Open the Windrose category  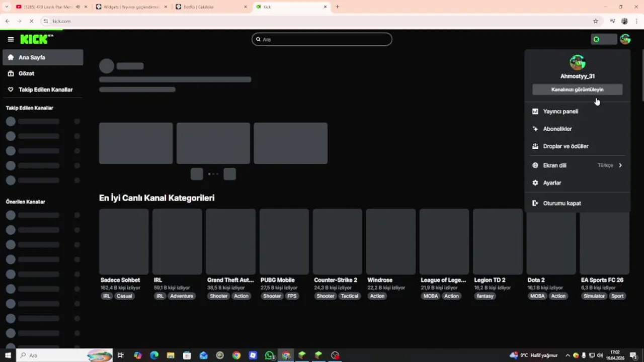coord(391,242)
